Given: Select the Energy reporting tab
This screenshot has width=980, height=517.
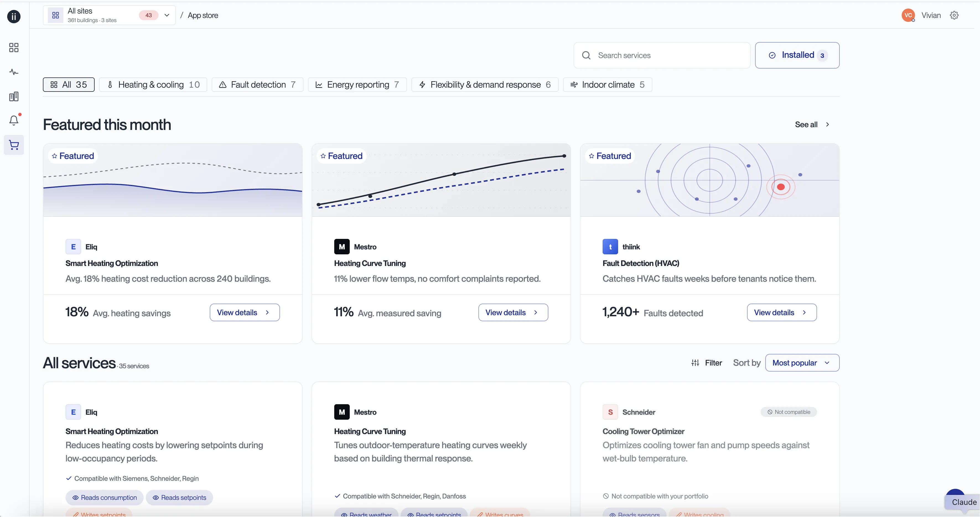Looking at the screenshot, I should point(357,85).
